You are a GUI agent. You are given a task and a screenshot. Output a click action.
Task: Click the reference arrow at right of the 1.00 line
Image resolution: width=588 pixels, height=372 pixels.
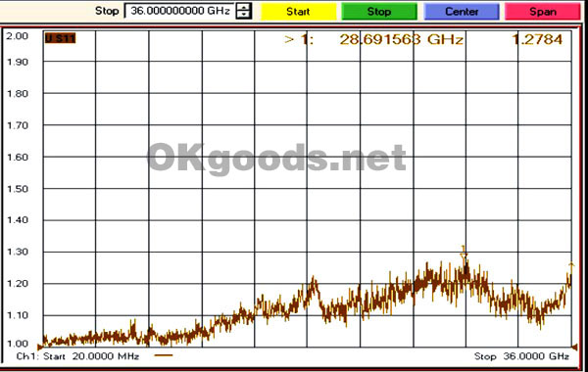point(573,347)
